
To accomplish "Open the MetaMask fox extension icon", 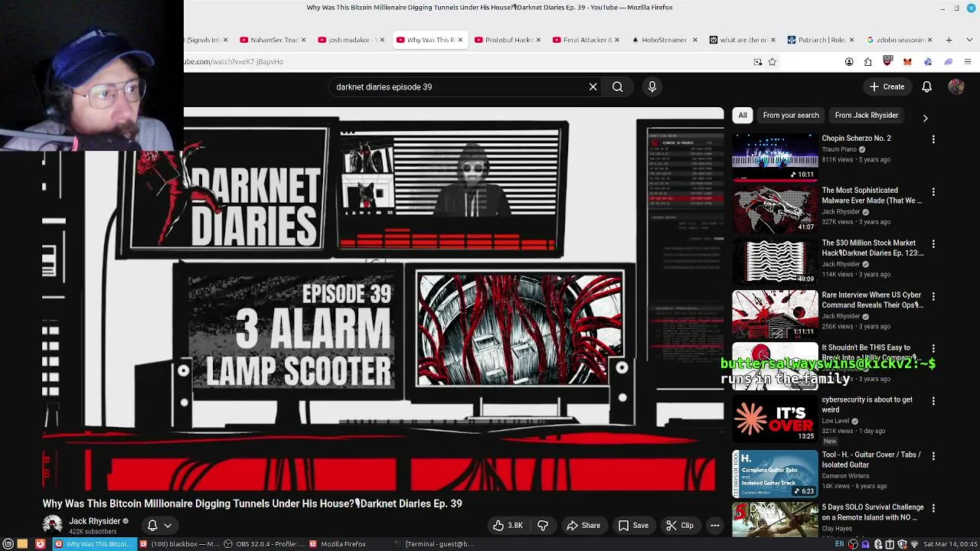I will [x=907, y=62].
